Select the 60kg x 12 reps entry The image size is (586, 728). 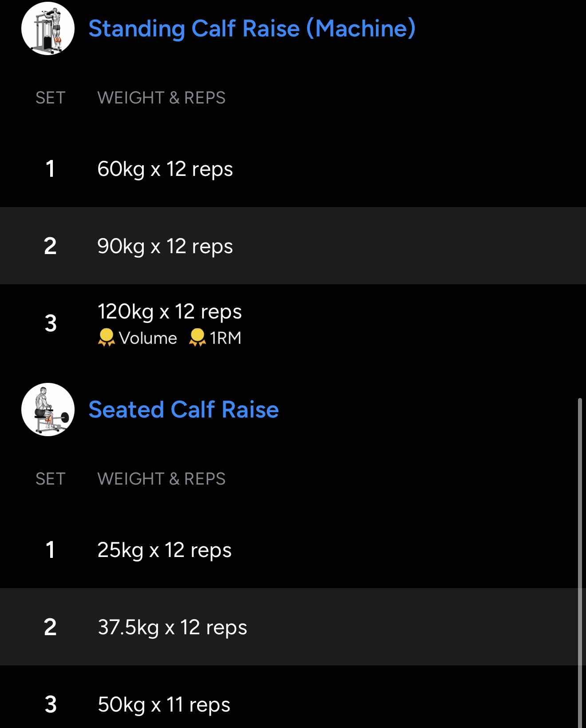tap(165, 169)
